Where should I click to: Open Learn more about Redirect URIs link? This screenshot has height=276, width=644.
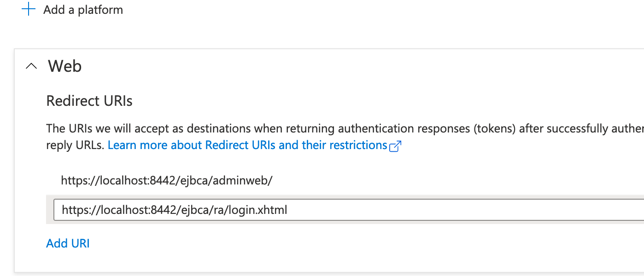247,145
